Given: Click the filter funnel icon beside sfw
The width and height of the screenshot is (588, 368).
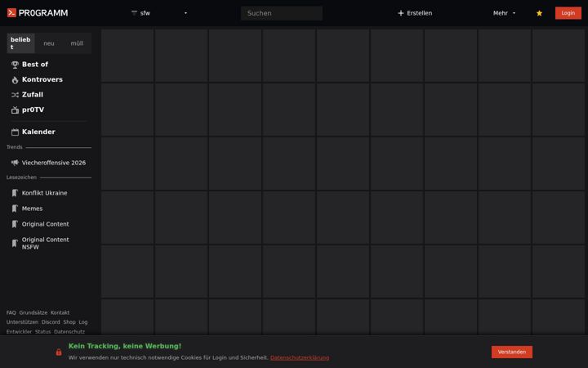Looking at the screenshot, I should point(134,13).
